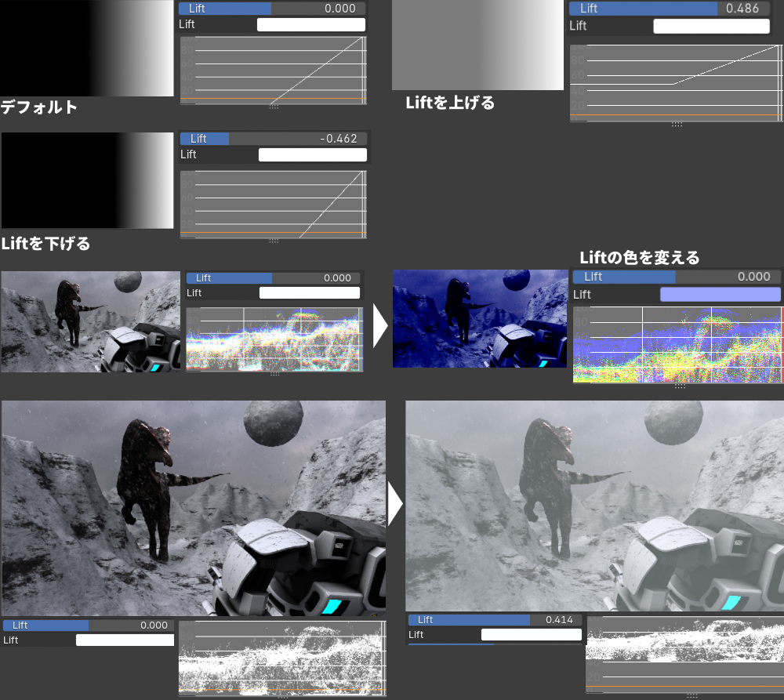Click the waveform scope under the 0.486 slider

[676, 82]
